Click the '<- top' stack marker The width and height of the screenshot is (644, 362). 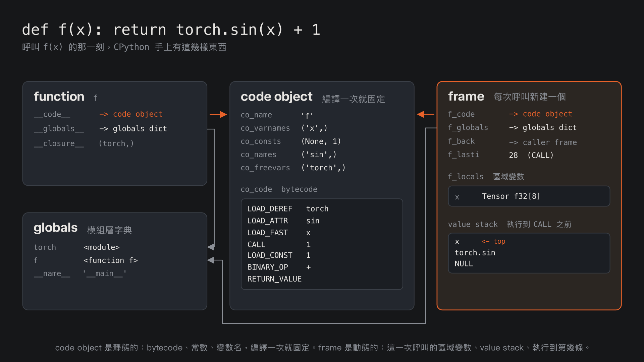point(493,241)
